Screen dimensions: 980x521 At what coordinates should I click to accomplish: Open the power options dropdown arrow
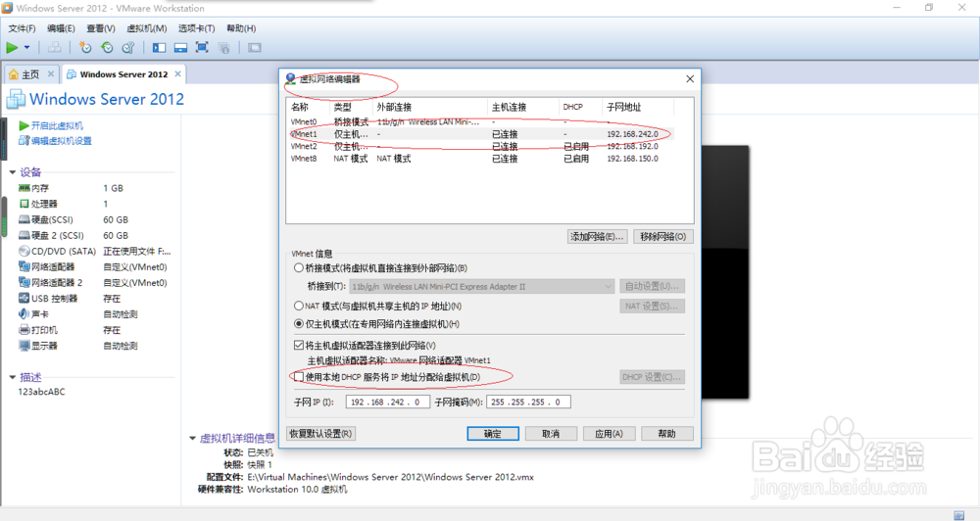[x=26, y=47]
